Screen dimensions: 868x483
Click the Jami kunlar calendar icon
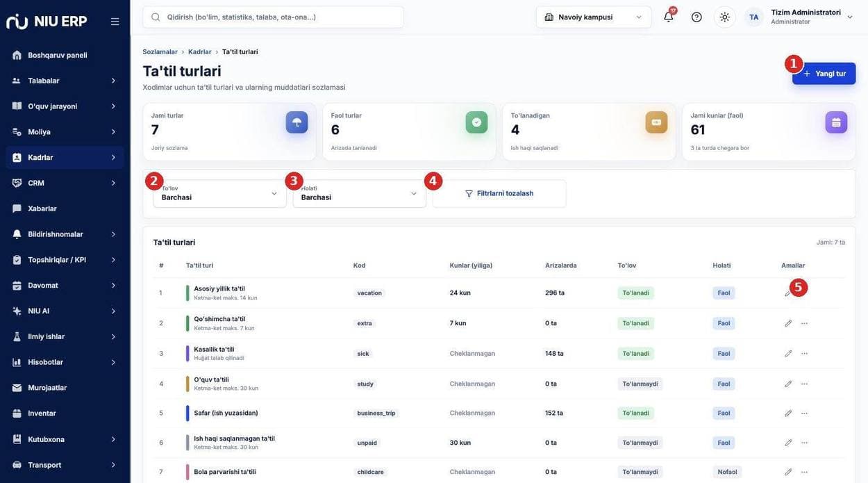point(836,122)
